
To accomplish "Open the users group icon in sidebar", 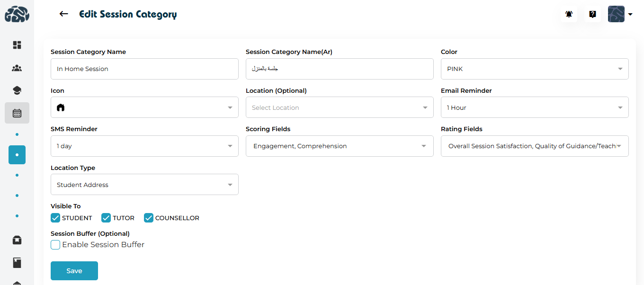I will pyautogui.click(x=17, y=68).
